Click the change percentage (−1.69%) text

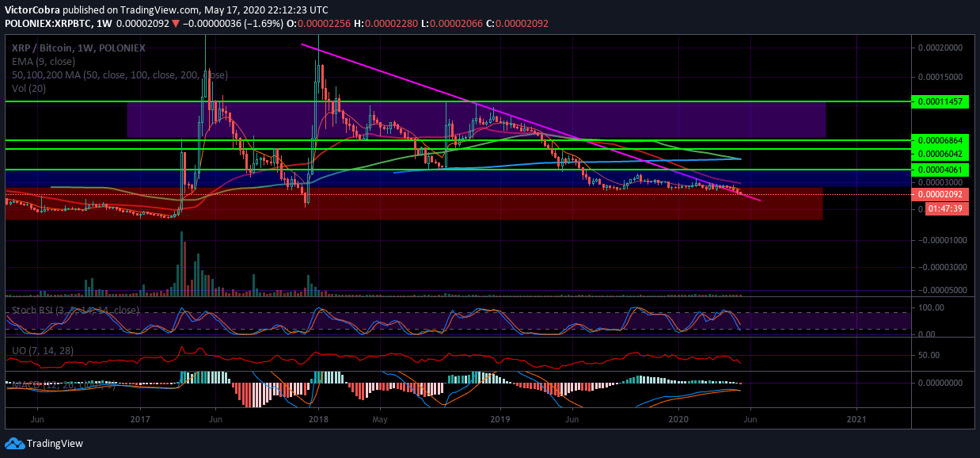265,24
